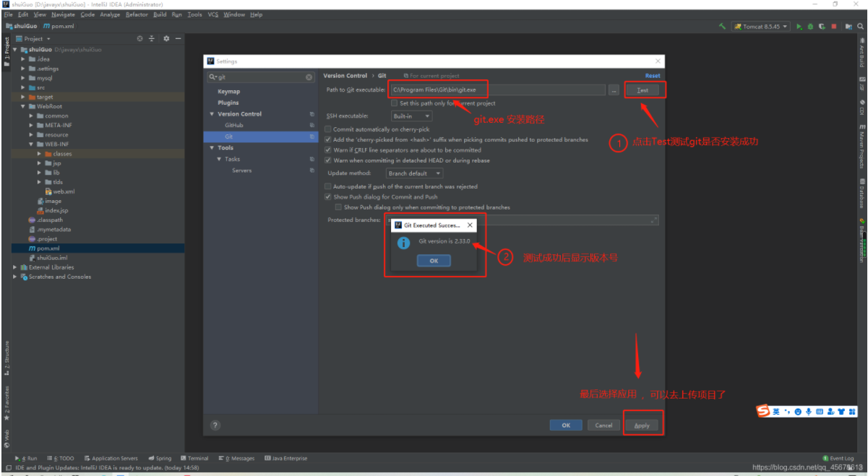Screen dimensions: 868x476
Task: Open the Event Log
Action: point(838,458)
